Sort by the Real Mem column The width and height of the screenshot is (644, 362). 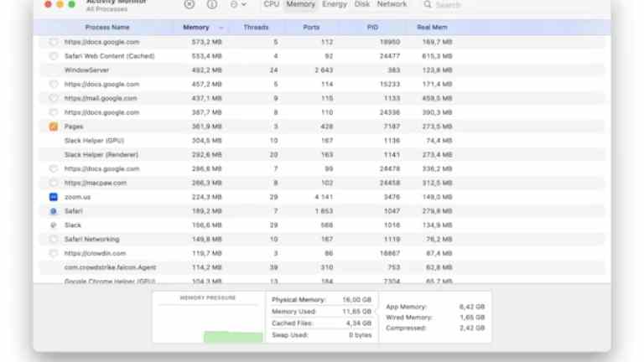point(432,27)
